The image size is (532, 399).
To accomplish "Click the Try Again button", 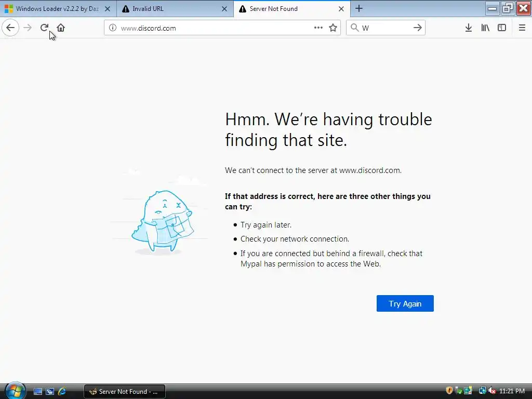I will tap(405, 303).
